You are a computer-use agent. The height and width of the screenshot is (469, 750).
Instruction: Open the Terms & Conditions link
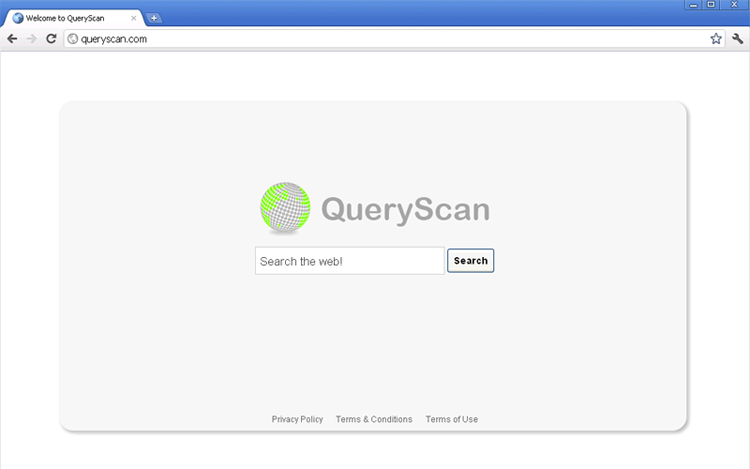pos(374,419)
